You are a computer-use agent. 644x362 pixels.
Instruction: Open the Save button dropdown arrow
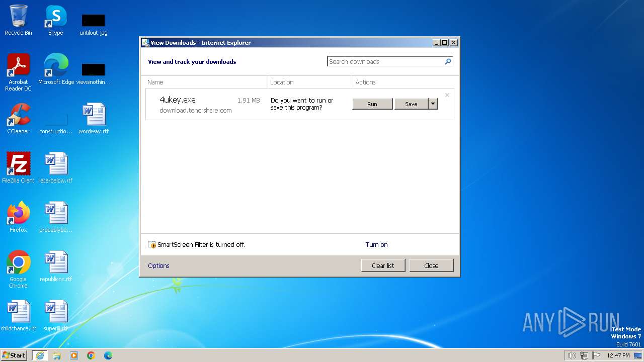click(433, 104)
